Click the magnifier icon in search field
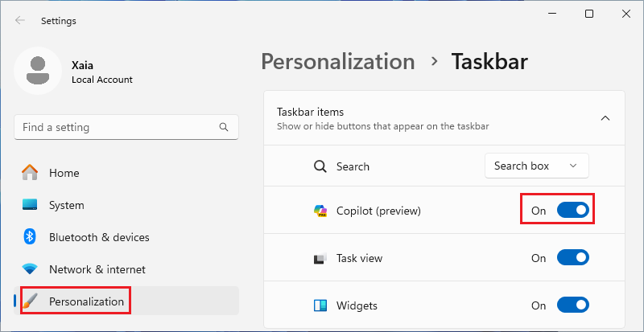This screenshot has height=332, width=644. click(224, 127)
